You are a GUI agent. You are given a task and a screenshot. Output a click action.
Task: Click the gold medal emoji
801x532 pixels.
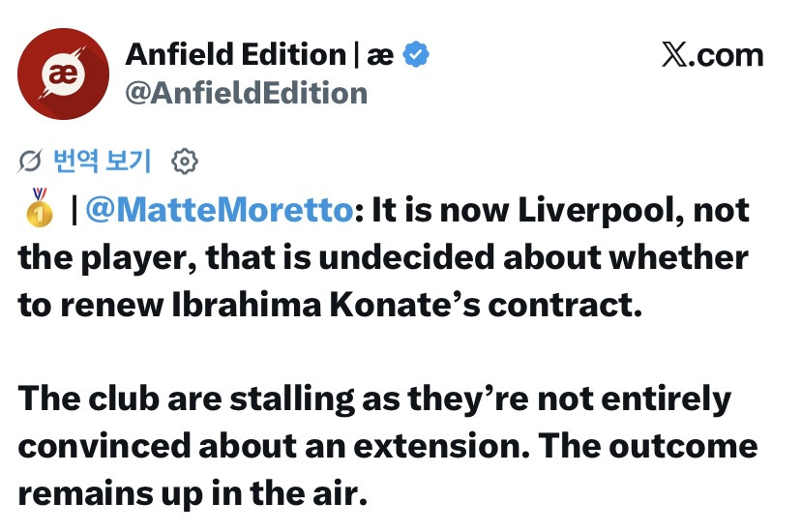pos(40,207)
